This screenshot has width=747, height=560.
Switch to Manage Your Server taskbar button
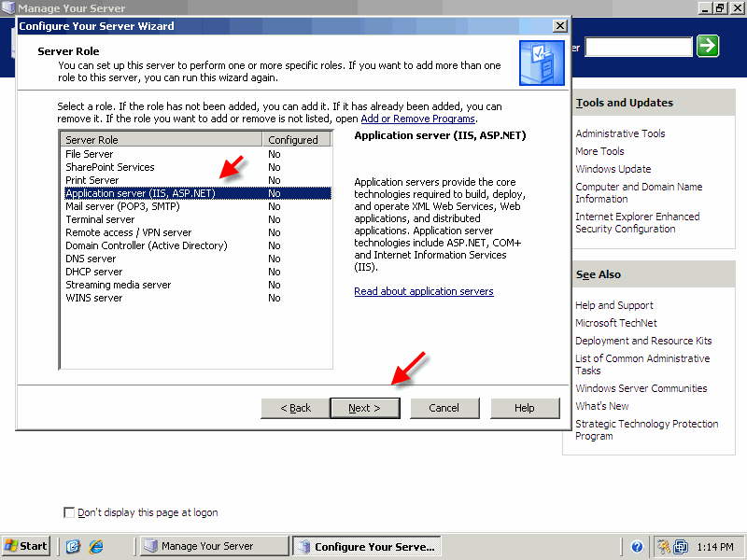pyautogui.click(x=215, y=546)
